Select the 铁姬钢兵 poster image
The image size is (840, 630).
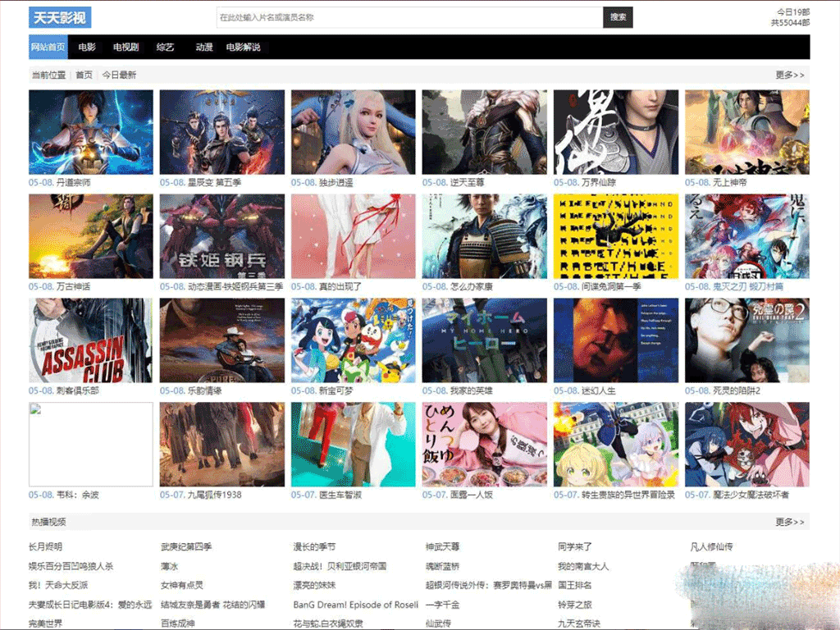(x=222, y=236)
